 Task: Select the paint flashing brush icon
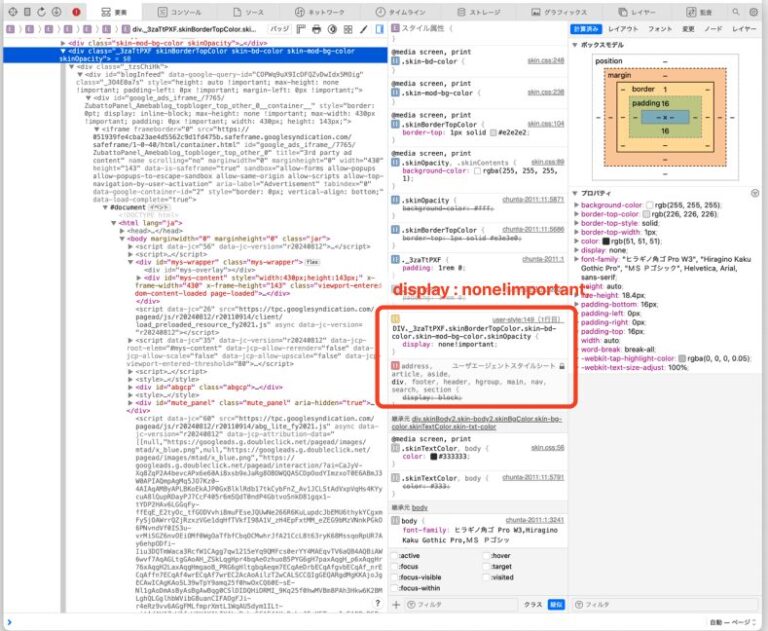click(363, 29)
